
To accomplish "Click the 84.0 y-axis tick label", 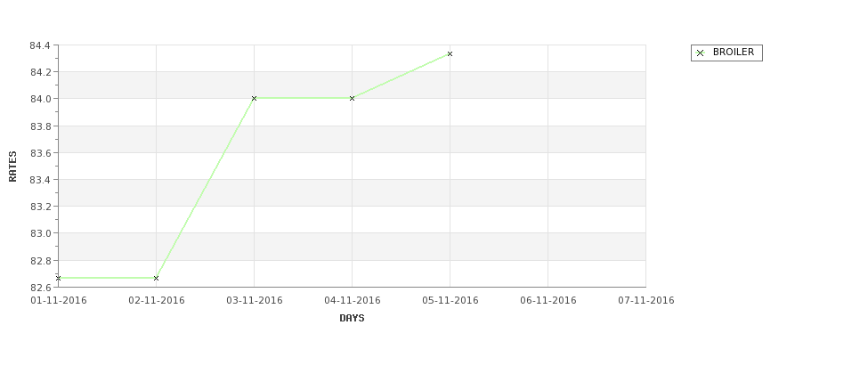I will tap(40, 99).
